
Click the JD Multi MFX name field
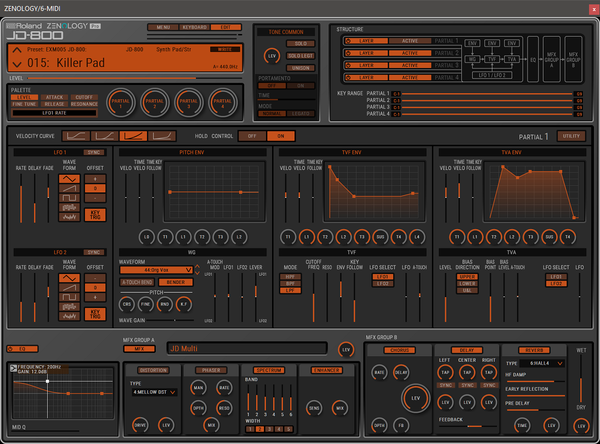(247, 349)
